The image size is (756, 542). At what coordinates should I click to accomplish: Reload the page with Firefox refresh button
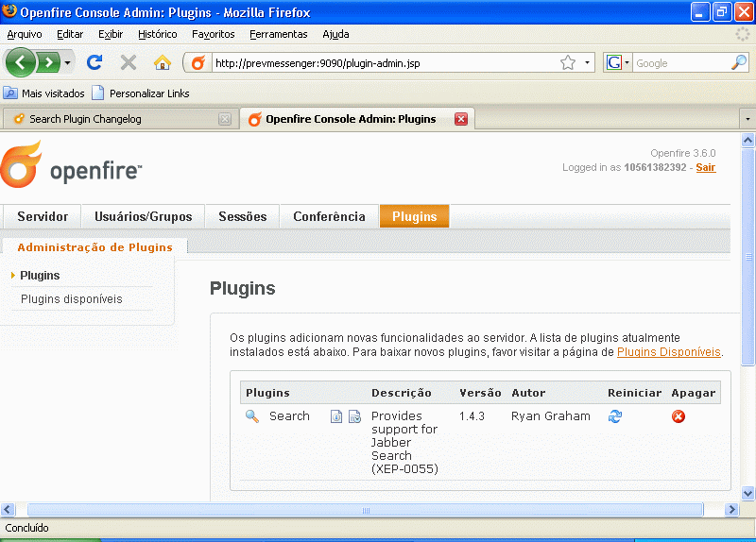click(94, 63)
